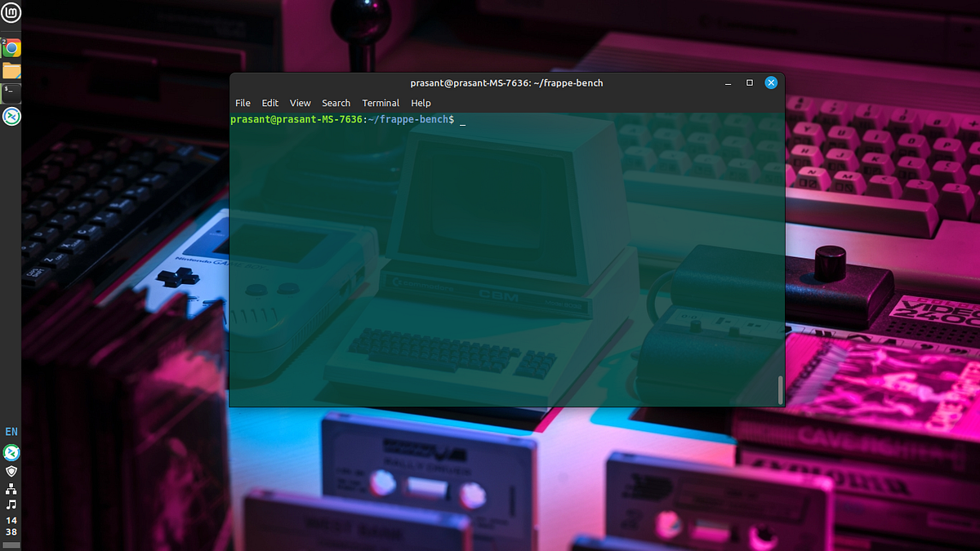980x551 pixels.
Task: Open the Terminal menu
Action: tap(380, 103)
